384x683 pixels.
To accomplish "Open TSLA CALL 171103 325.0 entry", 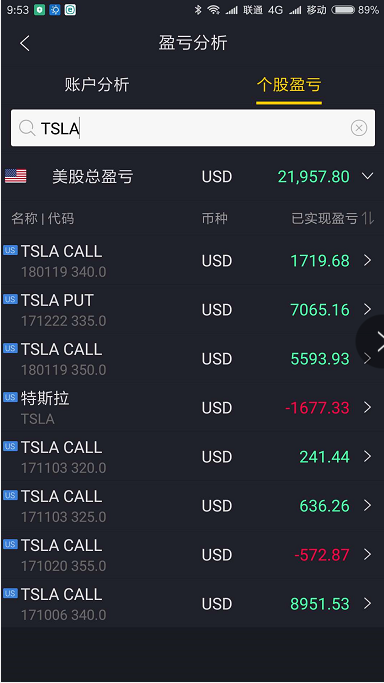I will (x=192, y=506).
